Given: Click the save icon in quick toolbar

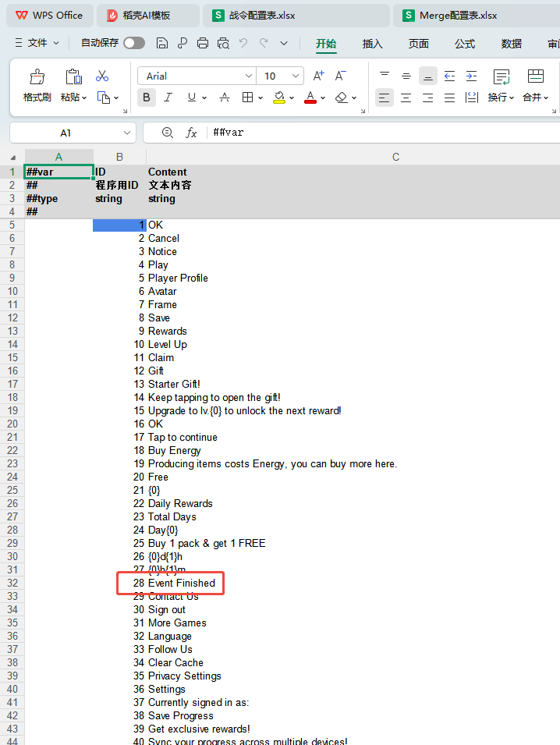Looking at the screenshot, I should click(162, 44).
